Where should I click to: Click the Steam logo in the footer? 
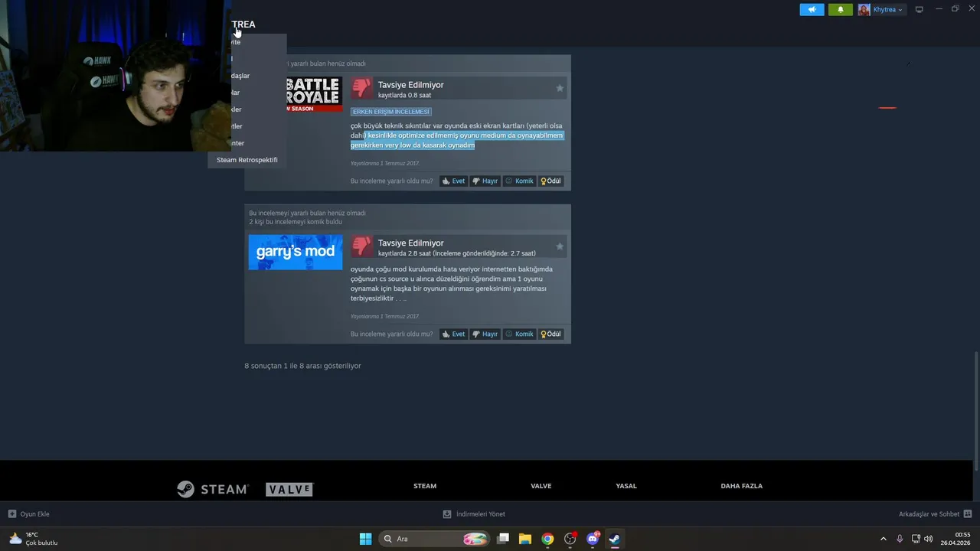[x=212, y=489]
